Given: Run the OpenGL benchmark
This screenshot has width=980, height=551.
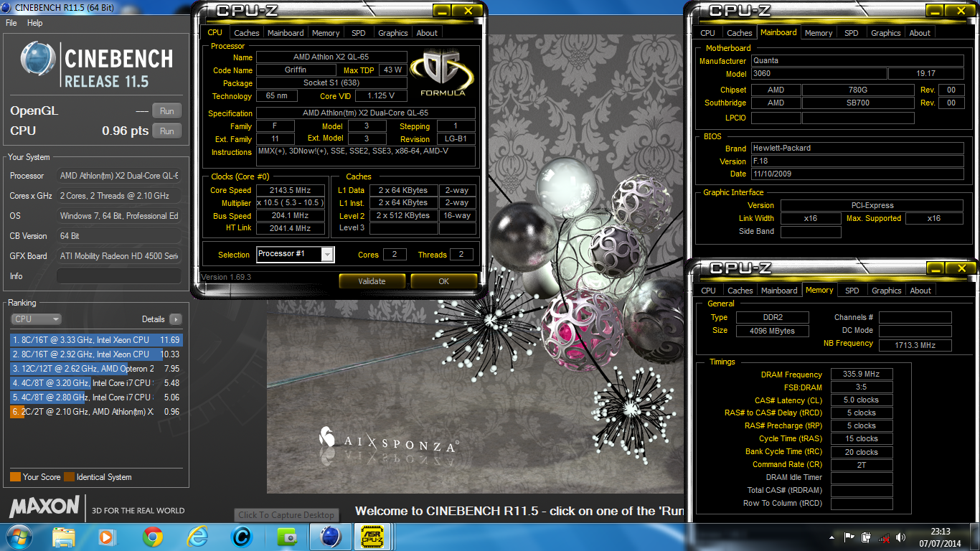Looking at the screenshot, I should point(167,110).
